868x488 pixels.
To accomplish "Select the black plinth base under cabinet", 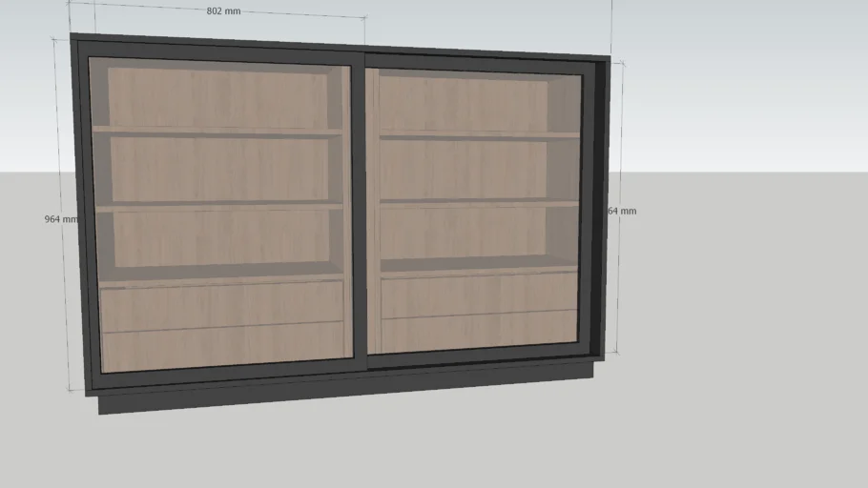I will click(x=343, y=396).
